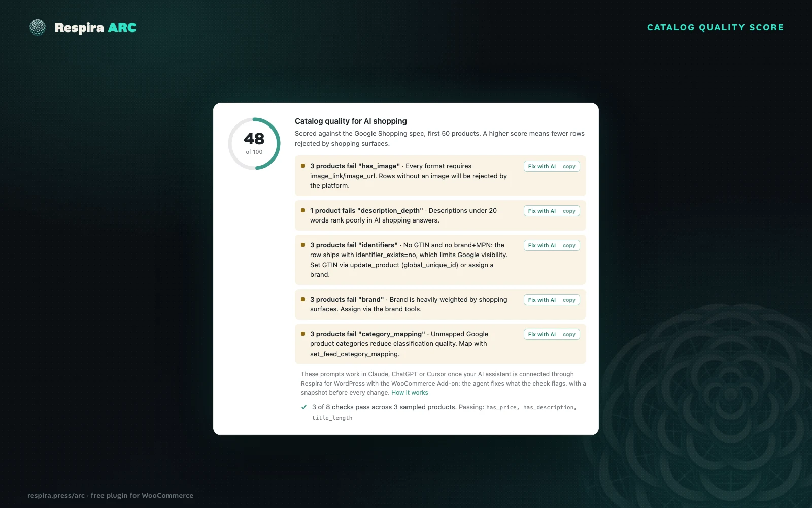Image resolution: width=812 pixels, height=508 pixels.
Task: Copy the description_depth prompt
Action: point(569,211)
